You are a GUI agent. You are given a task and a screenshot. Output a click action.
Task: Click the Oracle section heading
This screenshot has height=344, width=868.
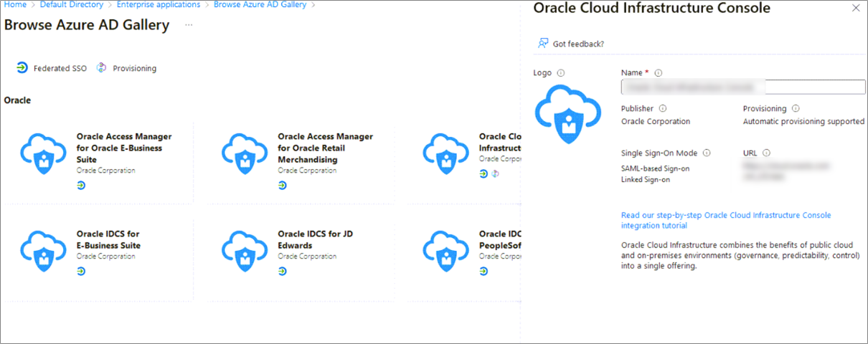[18, 100]
